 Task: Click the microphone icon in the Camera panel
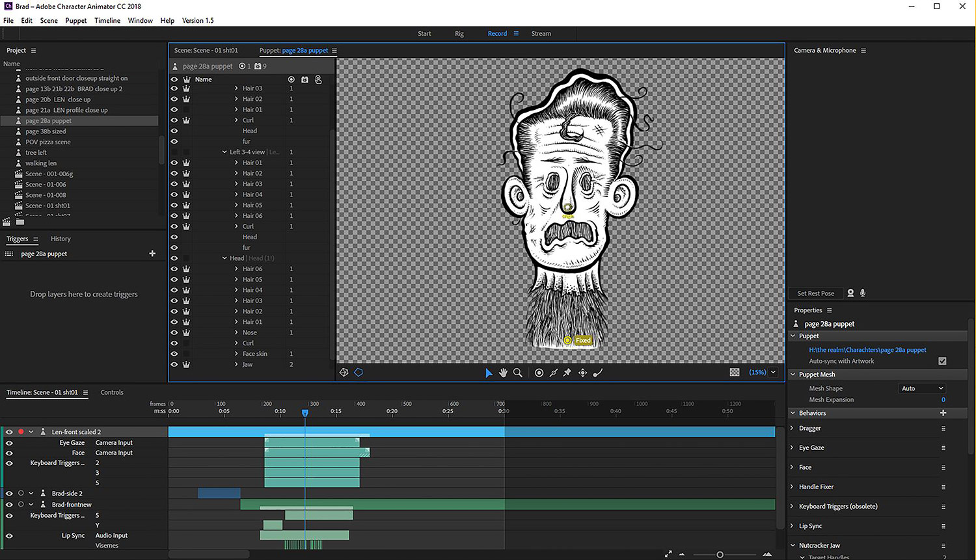pos(863,293)
